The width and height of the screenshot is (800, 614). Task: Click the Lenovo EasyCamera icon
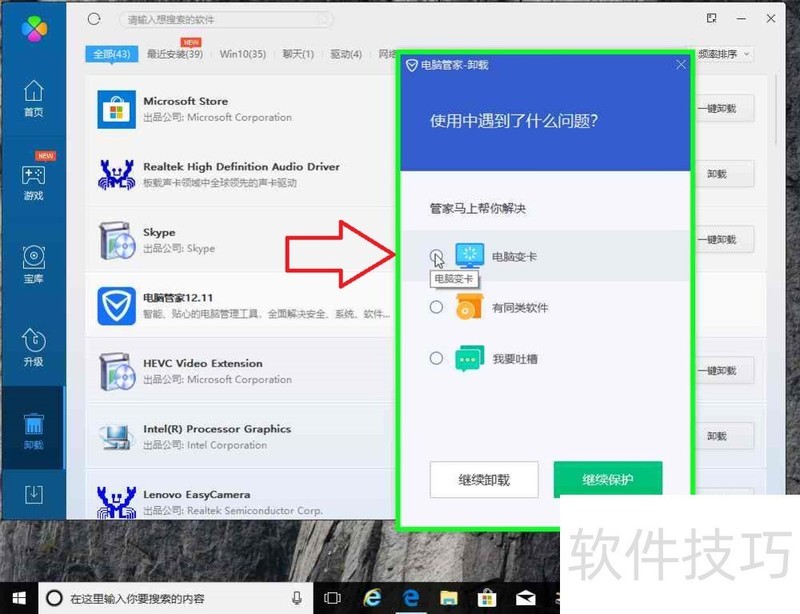tap(116, 502)
